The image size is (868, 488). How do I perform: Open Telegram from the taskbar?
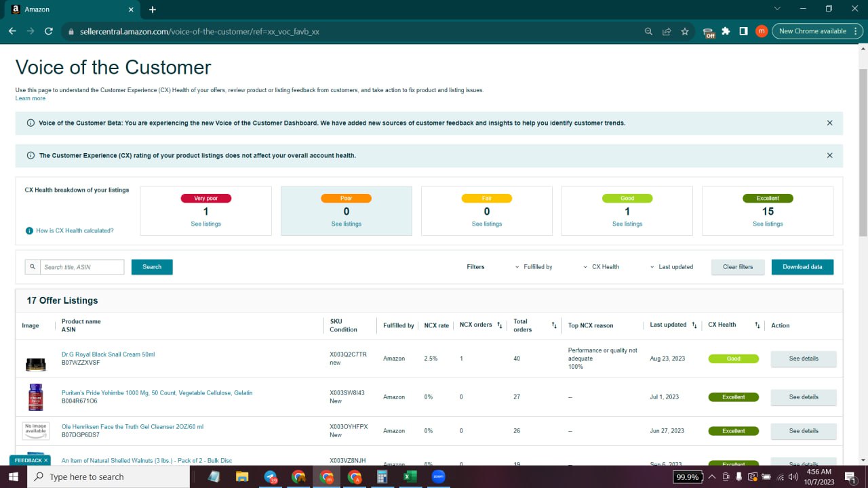coord(271,477)
